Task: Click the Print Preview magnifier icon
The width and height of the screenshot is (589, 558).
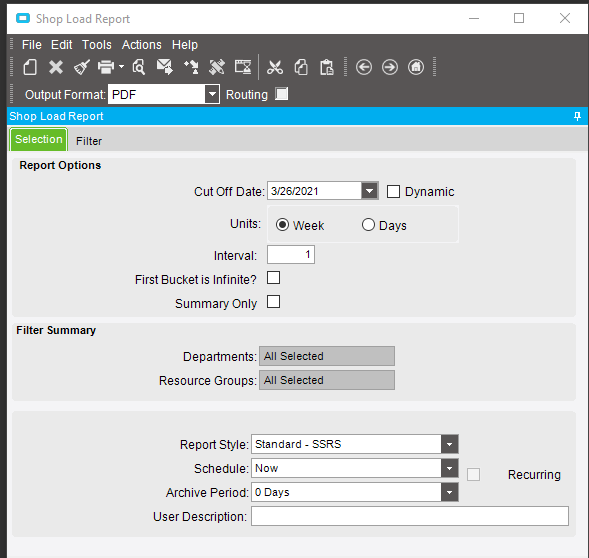Action: tap(139, 68)
